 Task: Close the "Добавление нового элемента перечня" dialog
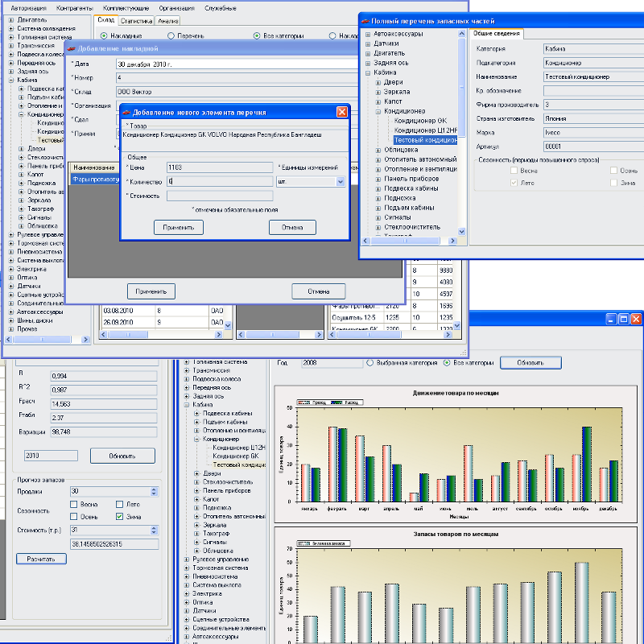pyautogui.click(x=341, y=113)
